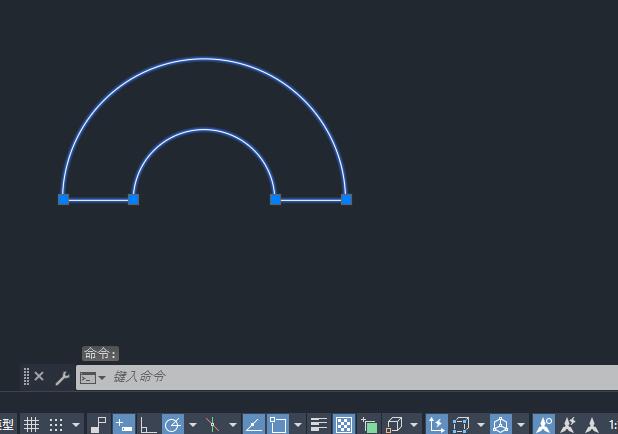Select the far-left blue grip
This screenshot has width=618, height=434.
(x=63, y=199)
